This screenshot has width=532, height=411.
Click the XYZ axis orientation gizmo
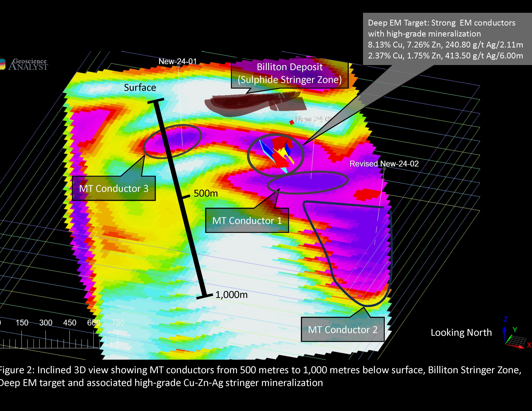tap(517, 333)
